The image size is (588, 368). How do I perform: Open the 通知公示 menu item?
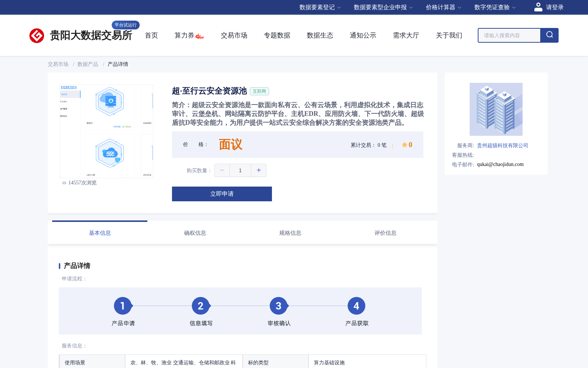tap(363, 35)
